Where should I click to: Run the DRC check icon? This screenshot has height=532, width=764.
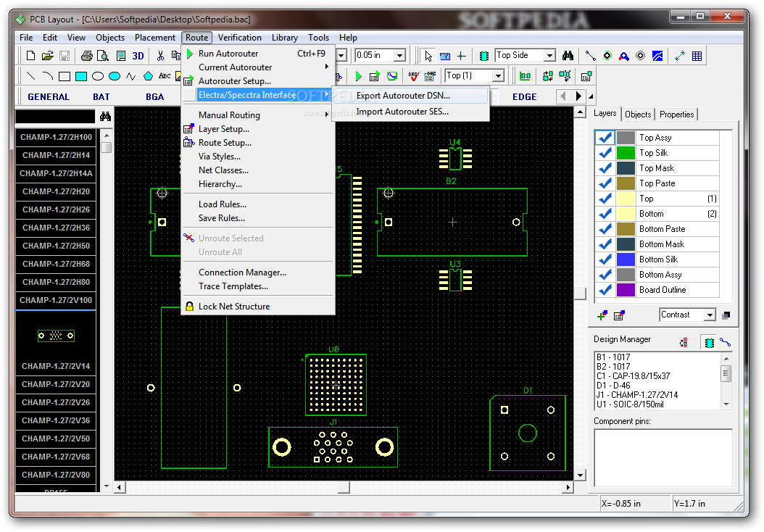point(414,76)
